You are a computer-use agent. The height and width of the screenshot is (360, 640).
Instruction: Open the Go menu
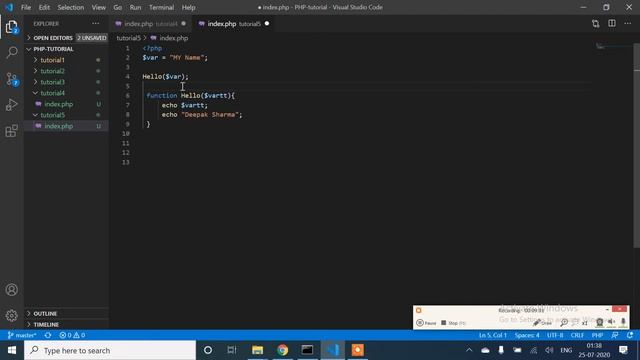[x=118, y=7]
